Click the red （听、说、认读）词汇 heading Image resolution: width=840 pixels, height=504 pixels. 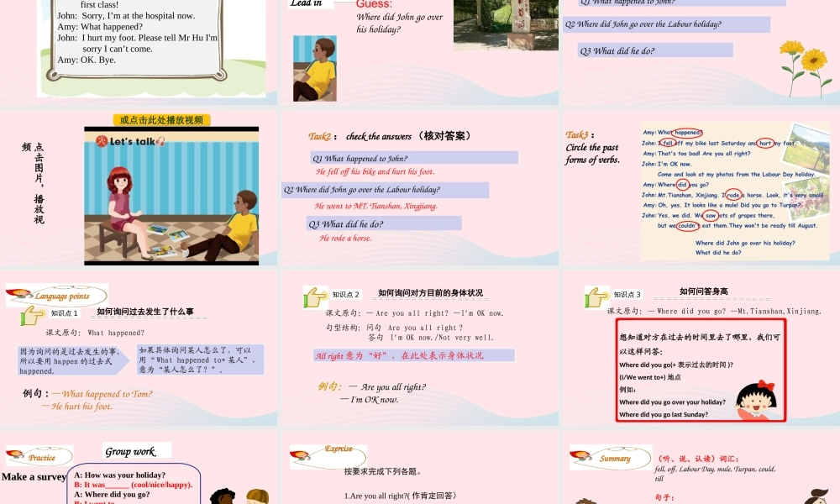(698, 459)
